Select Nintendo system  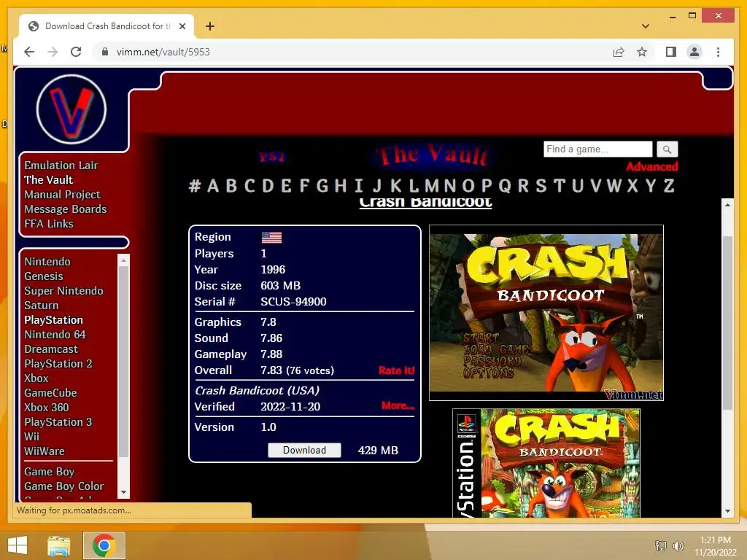click(47, 262)
